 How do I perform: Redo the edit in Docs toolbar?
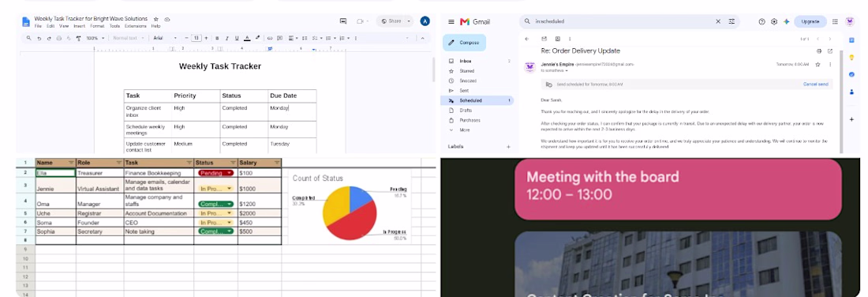click(49, 38)
